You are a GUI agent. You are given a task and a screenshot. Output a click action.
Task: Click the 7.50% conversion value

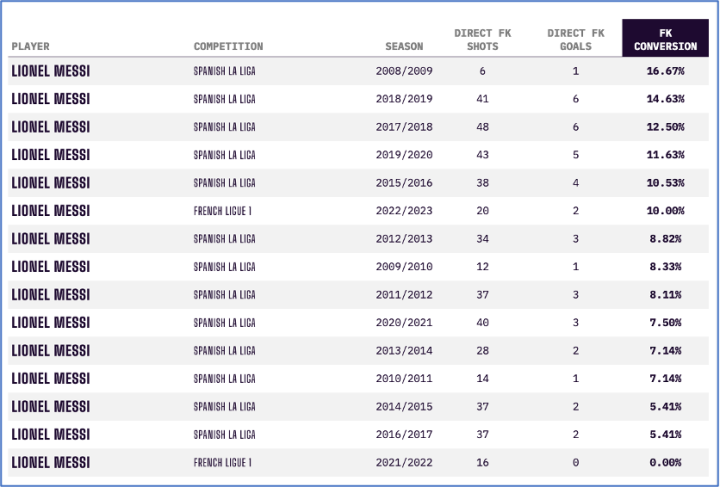(x=665, y=323)
